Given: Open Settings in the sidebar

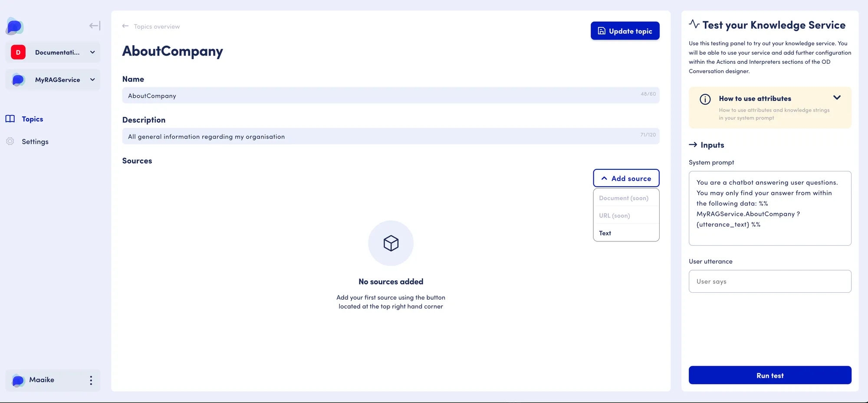Looking at the screenshot, I should coord(35,142).
